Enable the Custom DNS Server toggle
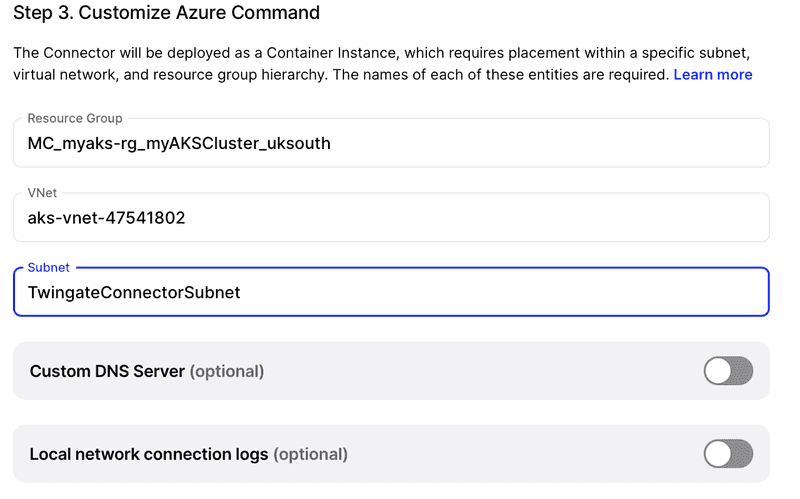This screenshot has width=800, height=499. tap(728, 371)
